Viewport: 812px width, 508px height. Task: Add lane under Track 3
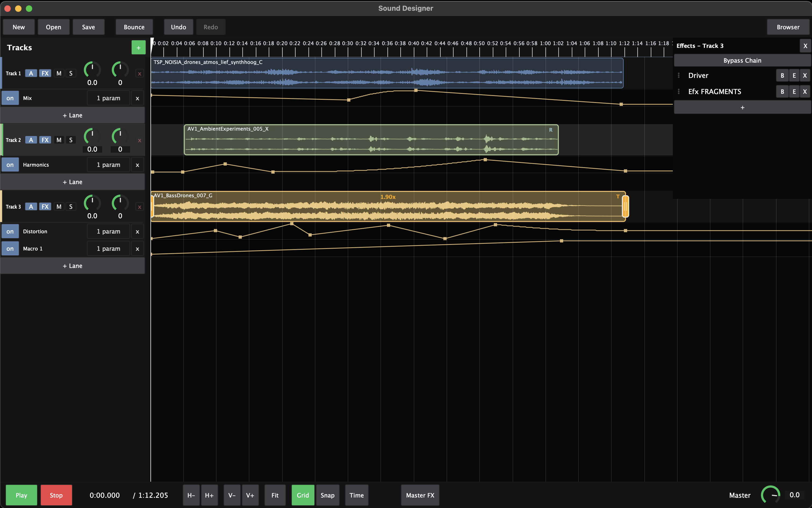point(73,266)
